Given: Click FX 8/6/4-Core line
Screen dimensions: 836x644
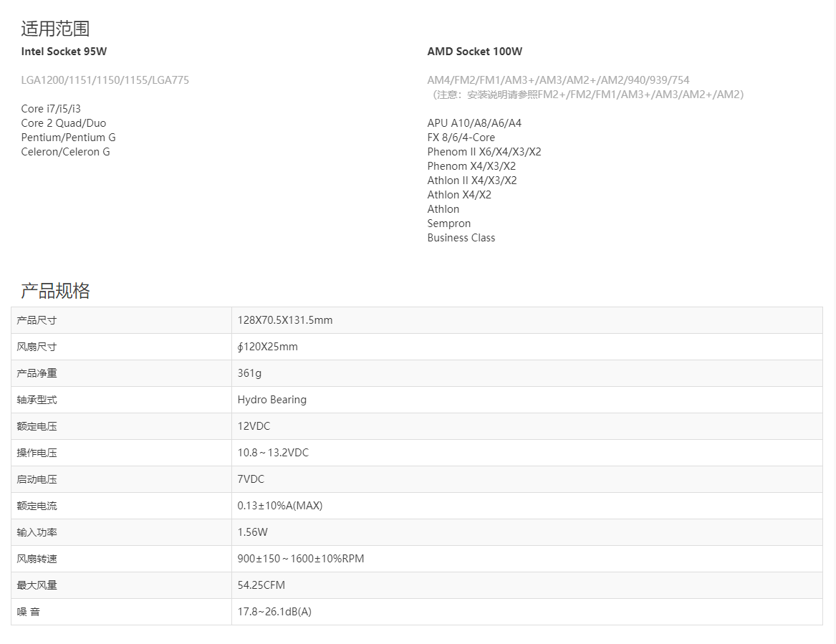Looking at the screenshot, I should pyautogui.click(x=461, y=138).
